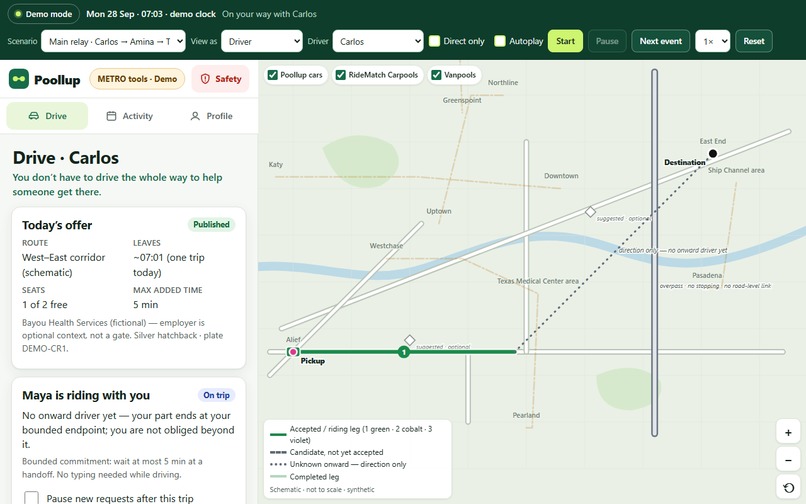Viewport: 806px width, 504px height.
Task: Click the Katy map label
Action: 276,165
